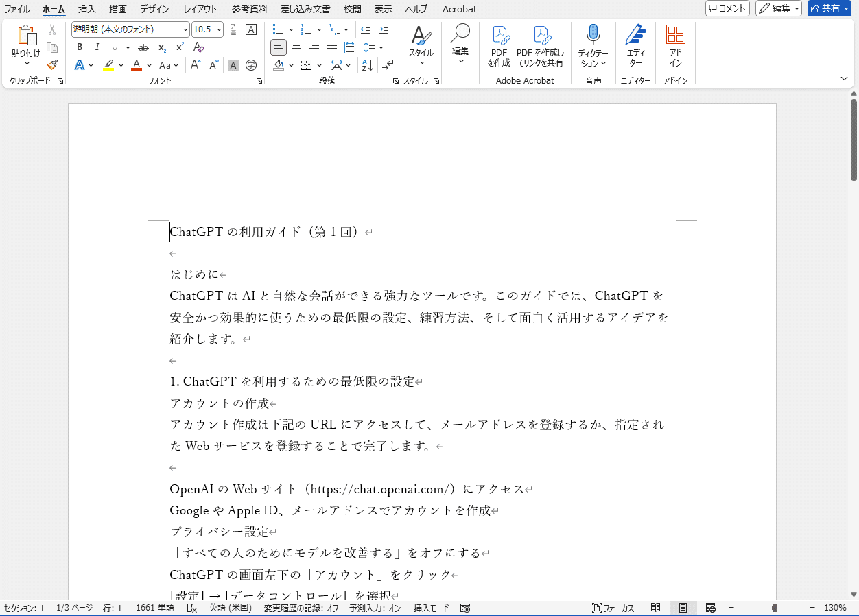This screenshot has height=616, width=859.
Task: Toggle show paragraph marks
Action: coord(388,65)
